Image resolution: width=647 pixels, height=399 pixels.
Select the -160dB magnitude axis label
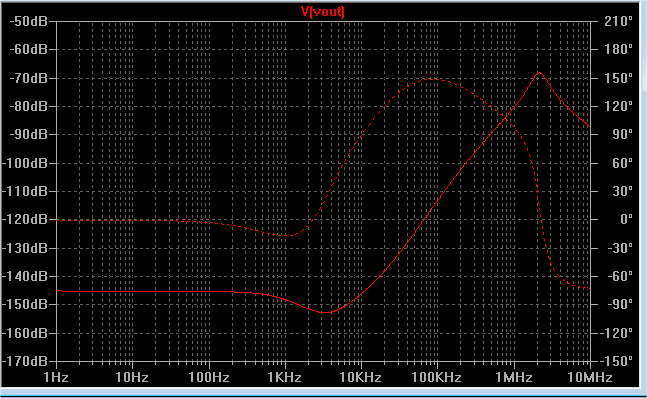pos(25,333)
